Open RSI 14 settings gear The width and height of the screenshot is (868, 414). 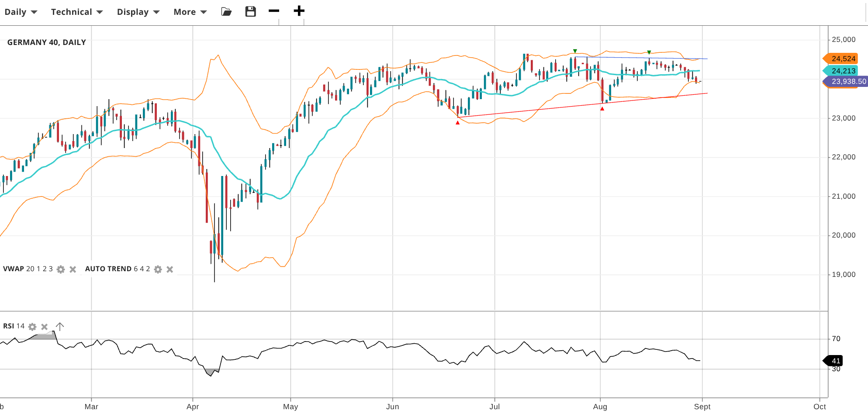pos(32,327)
